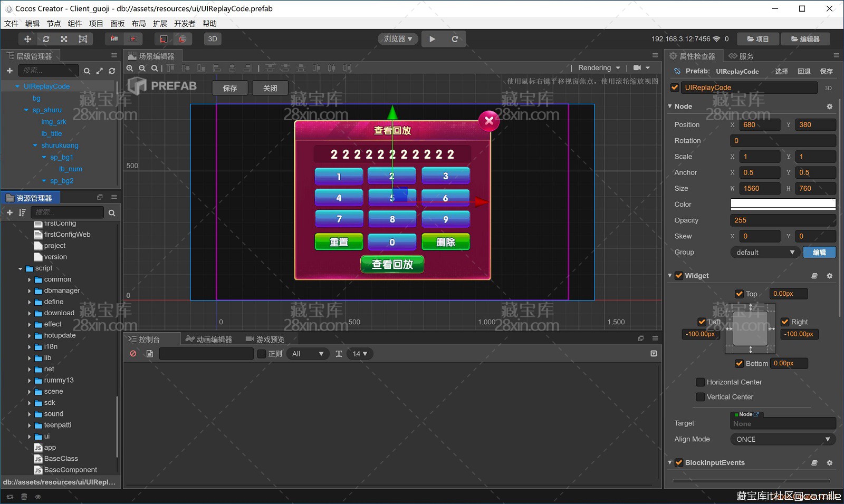
Task: Toggle the widget Left alignment checkbox
Action: pos(702,322)
